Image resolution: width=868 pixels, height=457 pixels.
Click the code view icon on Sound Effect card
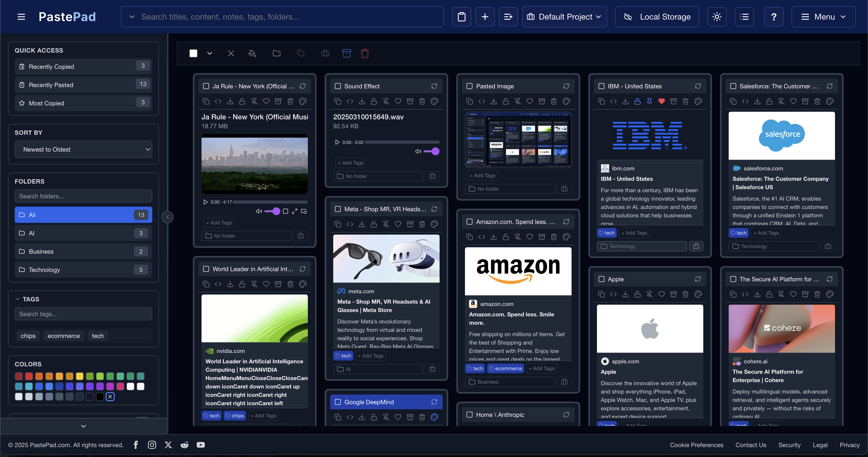tap(350, 101)
